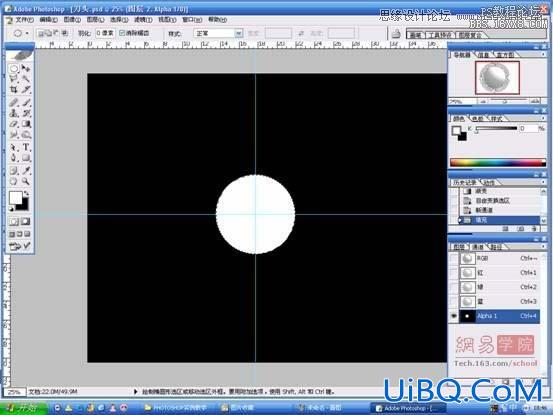Open the Style dropdown in options bar

pyautogui.click(x=218, y=33)
